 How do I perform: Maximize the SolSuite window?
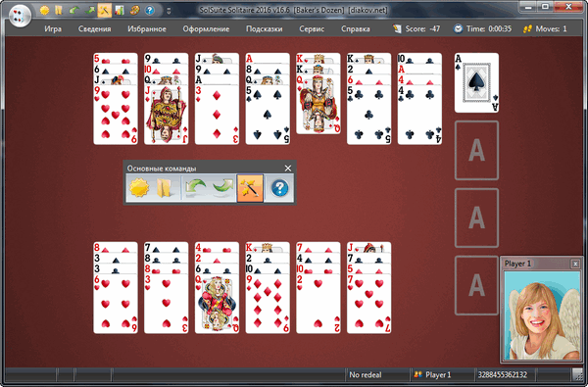pos(545,7)
